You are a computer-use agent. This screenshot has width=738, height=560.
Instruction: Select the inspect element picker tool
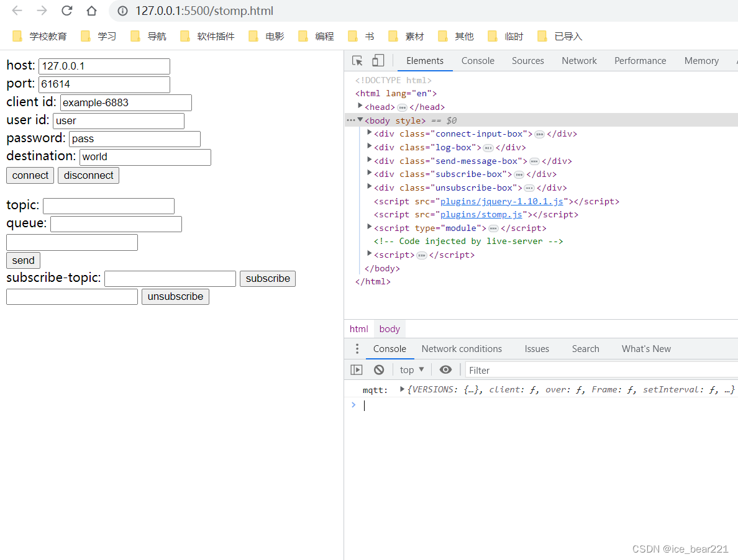pyautogui.click(x=356, y=60)
